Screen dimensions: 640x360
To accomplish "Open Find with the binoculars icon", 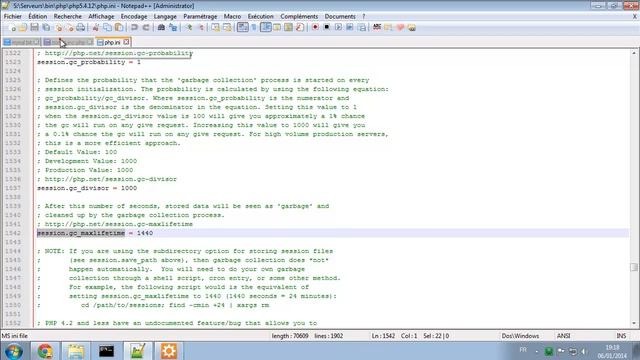I will (161, 27).
